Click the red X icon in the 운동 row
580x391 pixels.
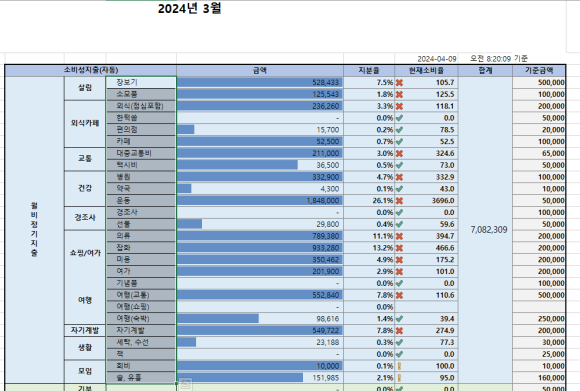click(x=399, y=201)
